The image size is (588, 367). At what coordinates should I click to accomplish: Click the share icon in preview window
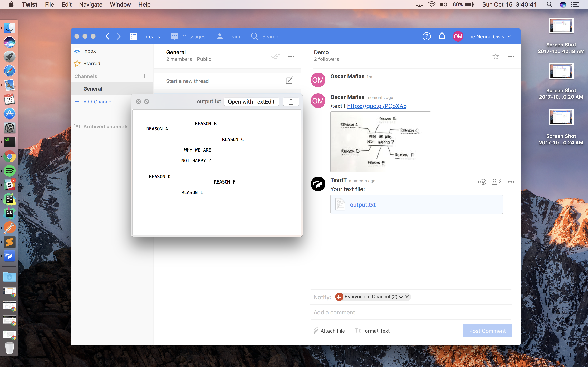291,102
